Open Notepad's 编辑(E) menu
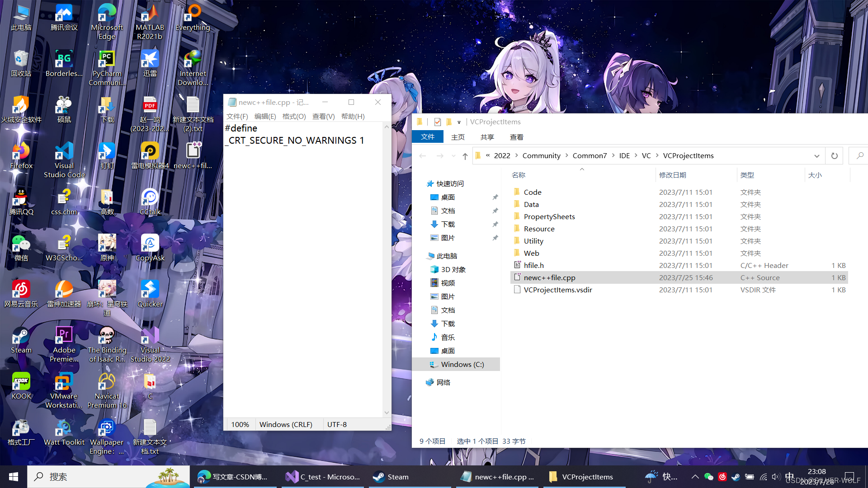 (265, 116)
